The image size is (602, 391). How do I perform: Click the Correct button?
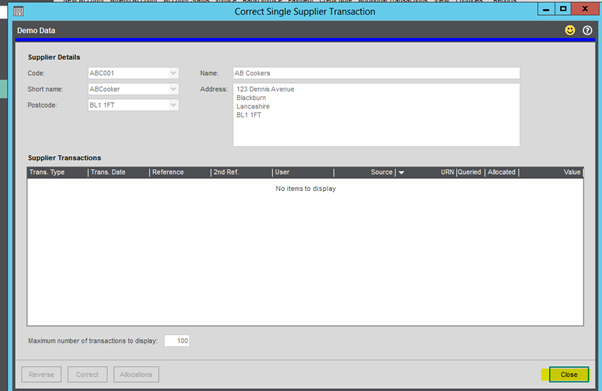pos(87,374)
